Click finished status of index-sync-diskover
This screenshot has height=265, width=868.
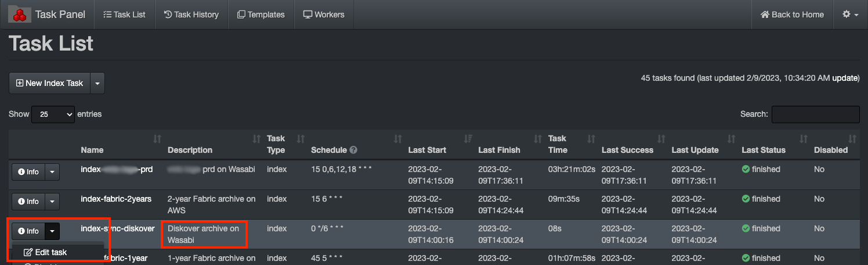(x=761, y=228)
